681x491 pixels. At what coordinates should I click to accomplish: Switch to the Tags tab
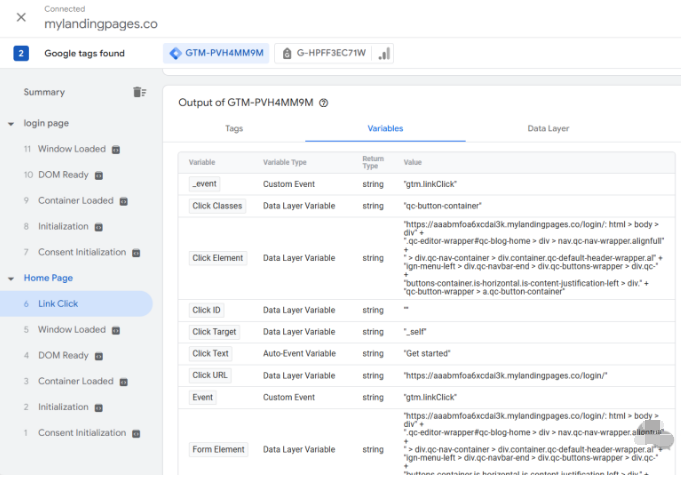click(234, 129)
